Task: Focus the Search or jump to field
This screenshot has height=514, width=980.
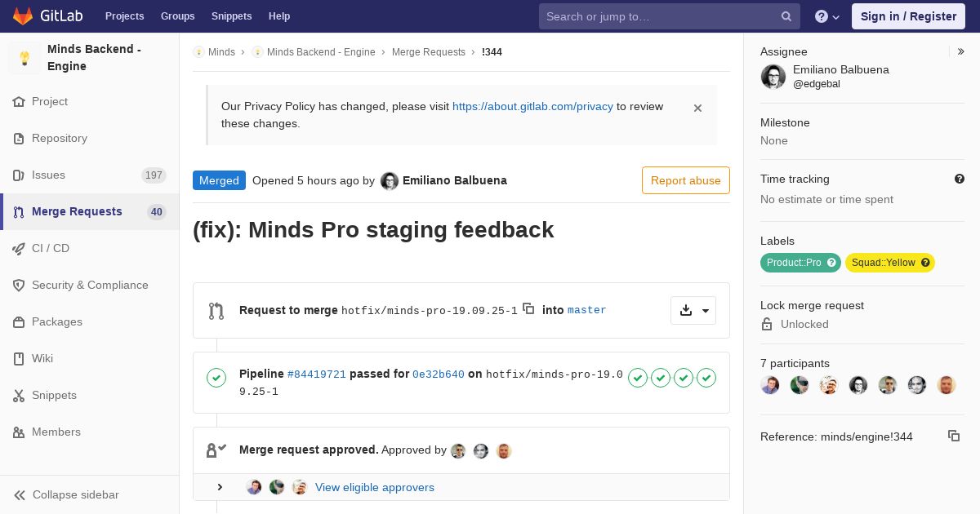Action: [x=669, y=16]
